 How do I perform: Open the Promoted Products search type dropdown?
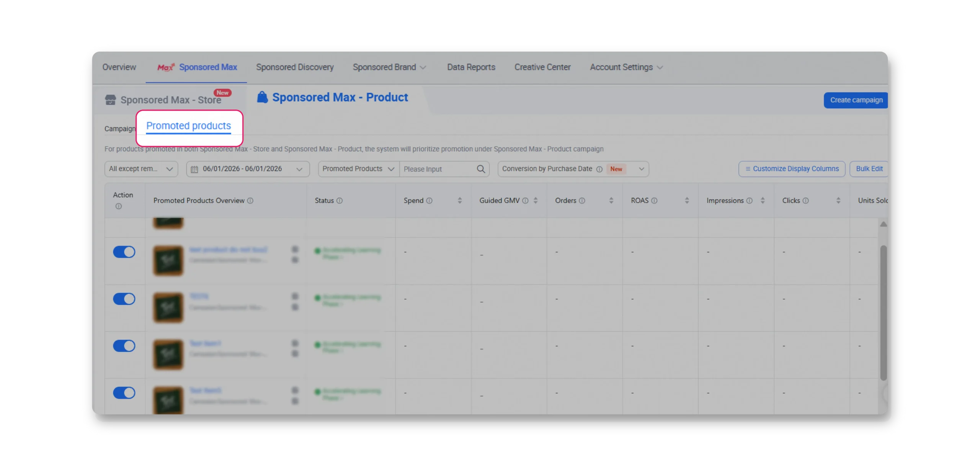(358, 169)
